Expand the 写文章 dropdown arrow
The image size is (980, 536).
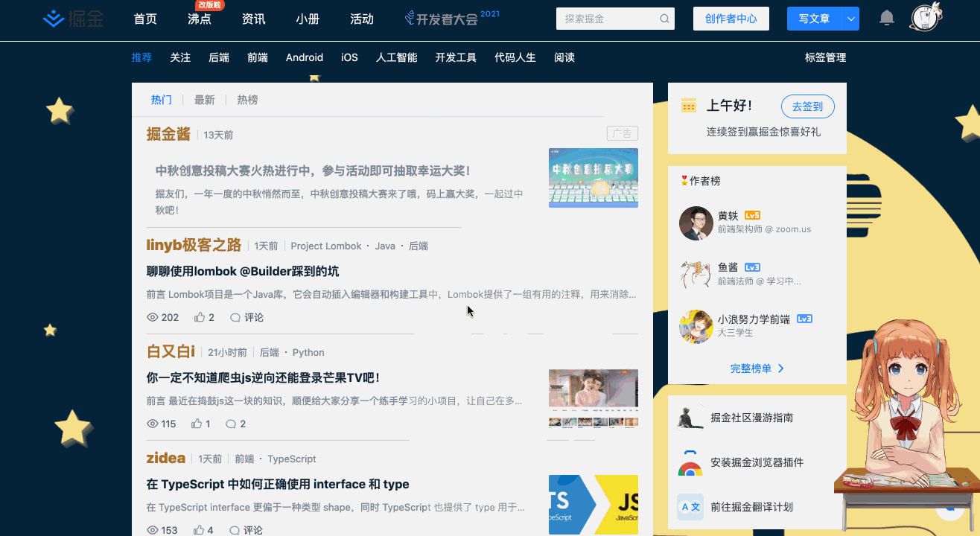click(850, 19)
